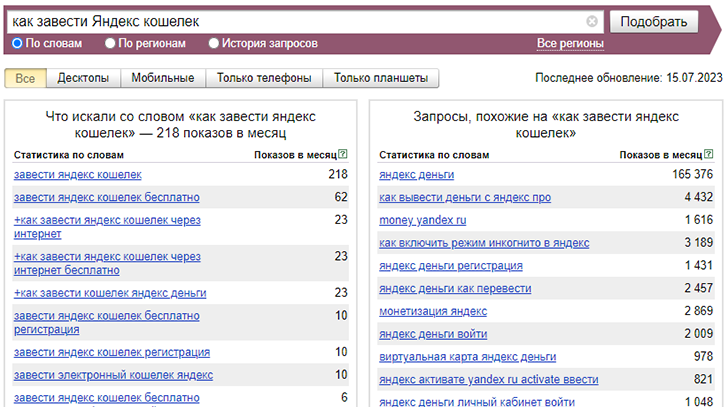Screen dimensions: 728x407
Task: Click the 62 impressions value
Action: click(341, 197)
